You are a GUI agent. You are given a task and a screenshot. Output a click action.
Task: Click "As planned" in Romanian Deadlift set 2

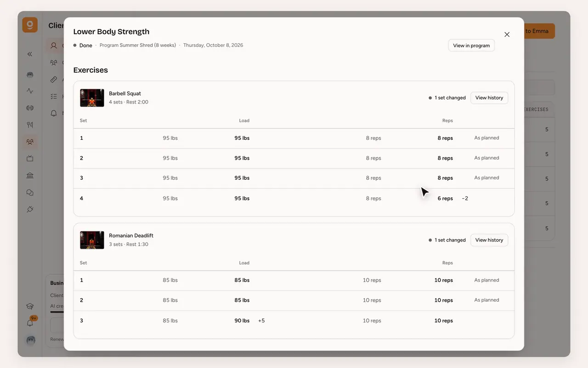[486, 300]
